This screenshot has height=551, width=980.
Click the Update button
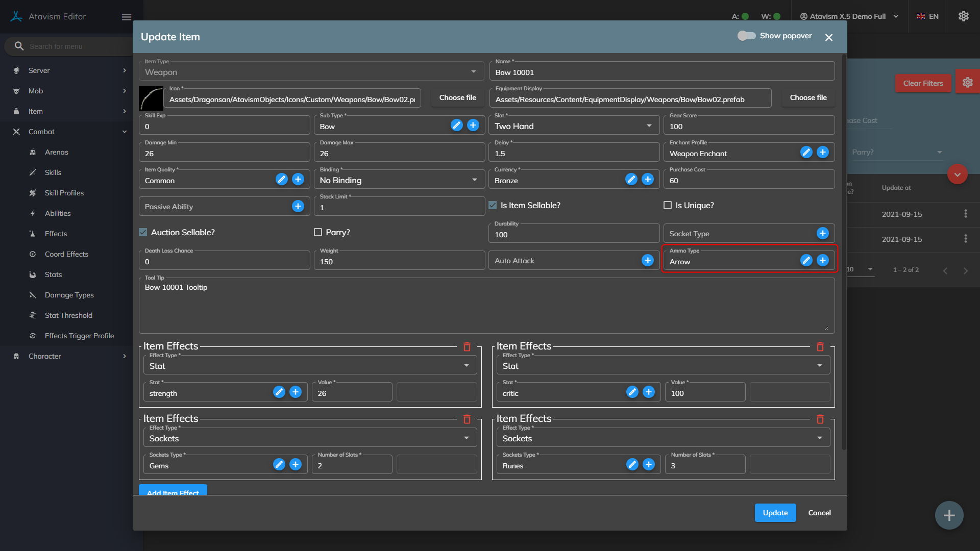click(x=775, y=513)
